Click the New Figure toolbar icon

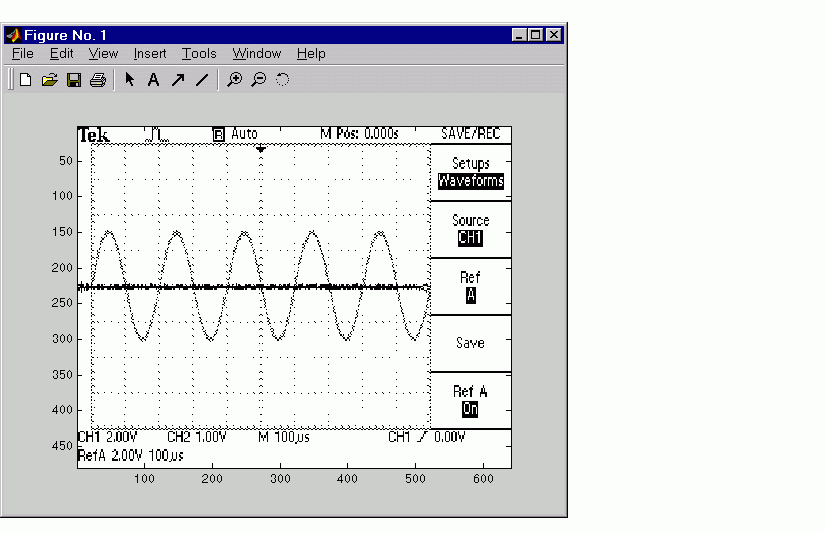coord(26,80)
